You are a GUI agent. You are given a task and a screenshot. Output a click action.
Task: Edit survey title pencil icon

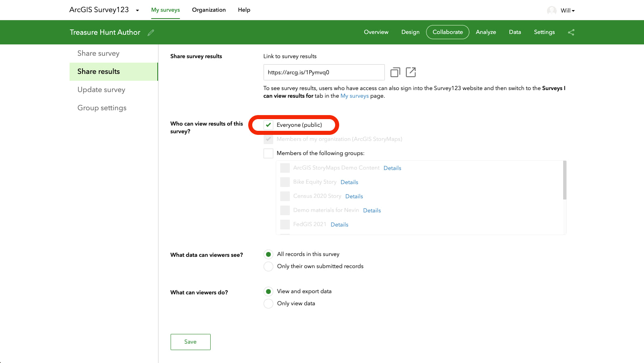tap(151, 33)
